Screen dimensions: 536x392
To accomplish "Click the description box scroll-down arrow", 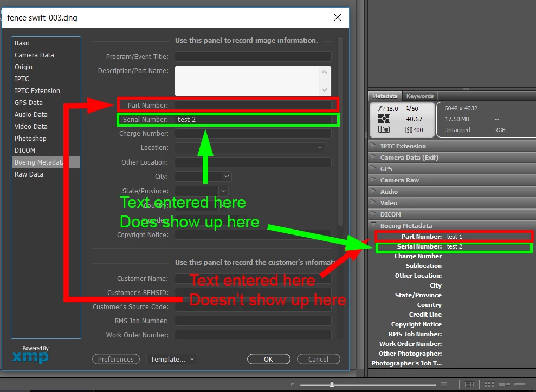I will click(325, 90).
